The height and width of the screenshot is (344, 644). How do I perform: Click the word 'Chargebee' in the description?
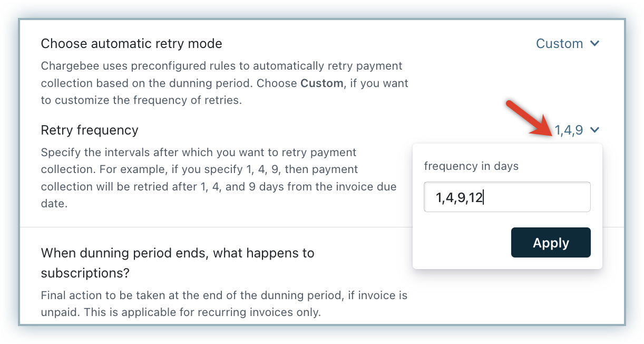[x=67, y=67]
